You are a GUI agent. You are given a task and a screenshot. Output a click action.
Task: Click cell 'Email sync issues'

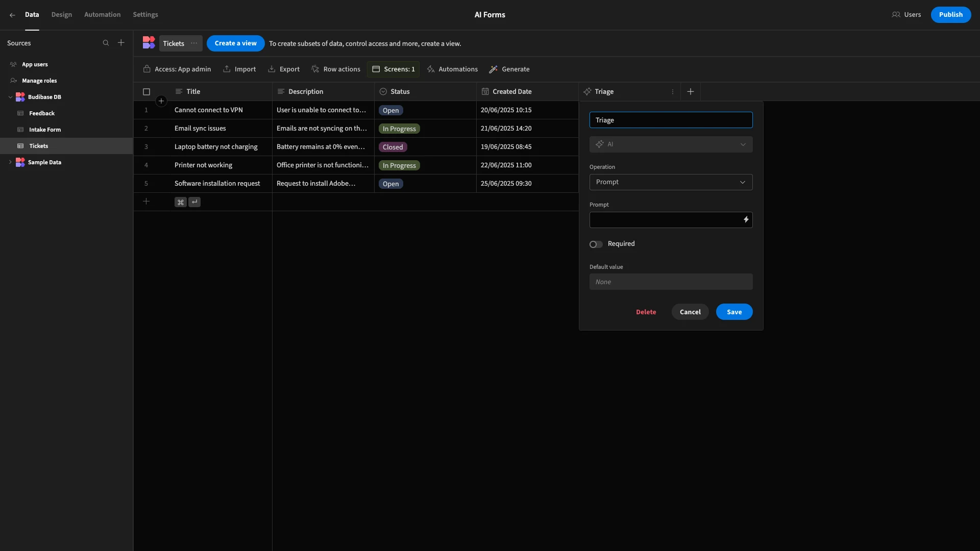(221, 129)
